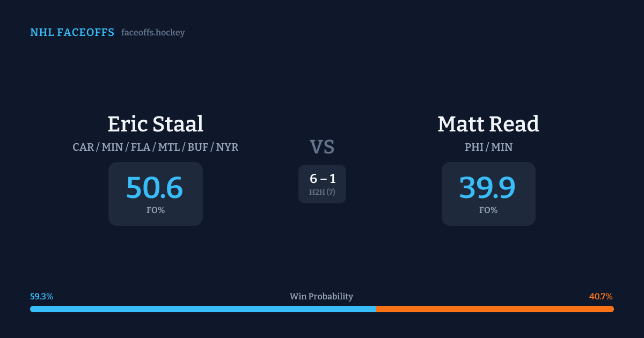Click the FO% label under 50.6
The image size is (644, 338).
click(x=155, y=210)
